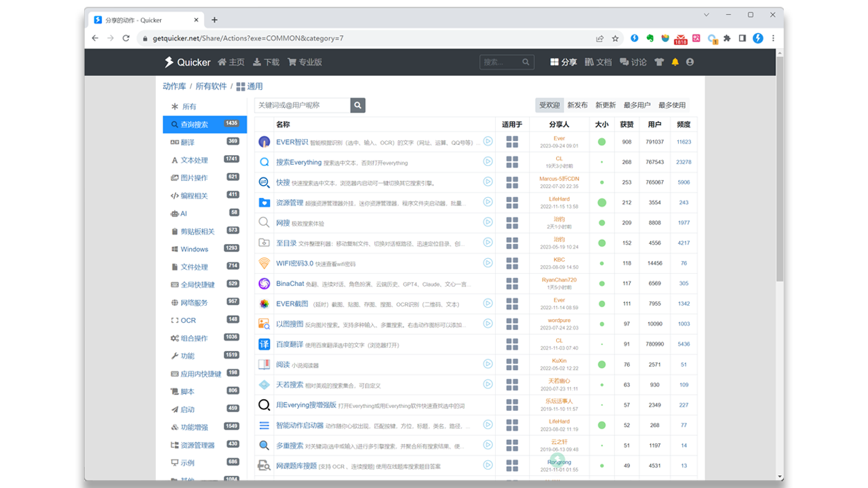This screenshot has width=868, height=488.
Task: Click the 动作库 breadcrumb link
Action: 174,86
